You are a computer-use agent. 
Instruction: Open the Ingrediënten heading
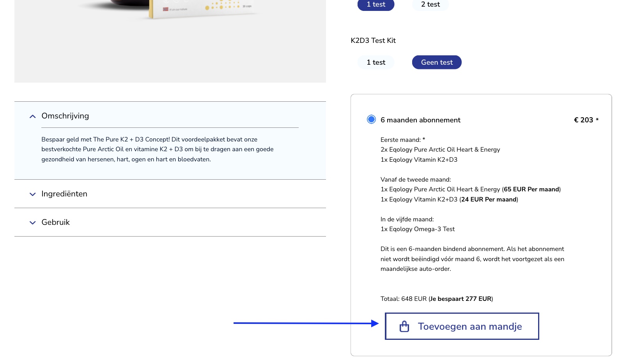[x=64, y=194]
